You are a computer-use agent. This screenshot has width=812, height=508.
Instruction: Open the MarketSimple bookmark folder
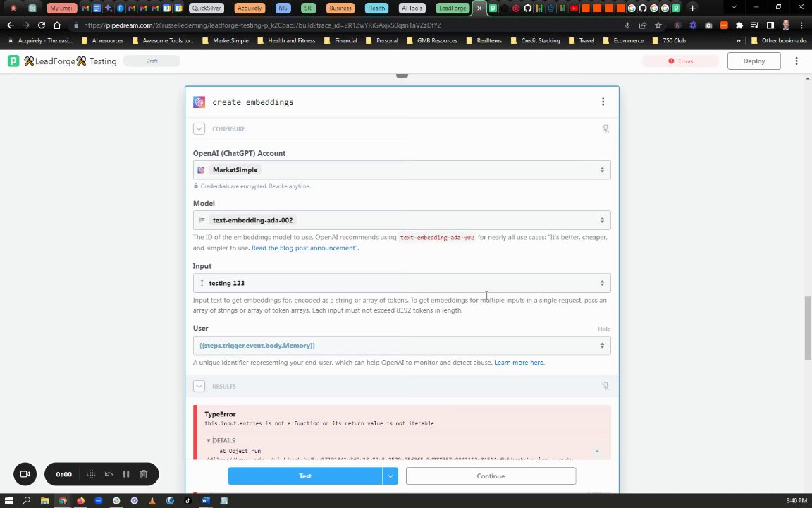(226, 40)
